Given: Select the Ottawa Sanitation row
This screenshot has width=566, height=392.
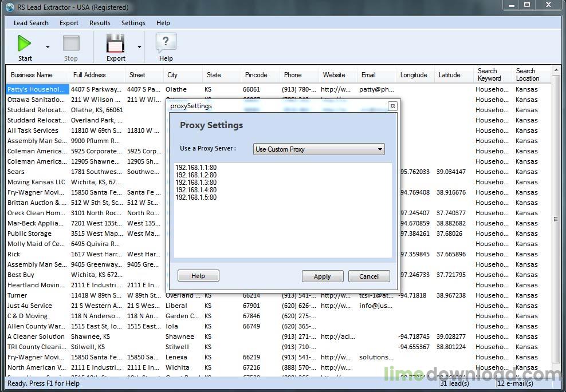Looking at the screenshot, I should 36,100.
